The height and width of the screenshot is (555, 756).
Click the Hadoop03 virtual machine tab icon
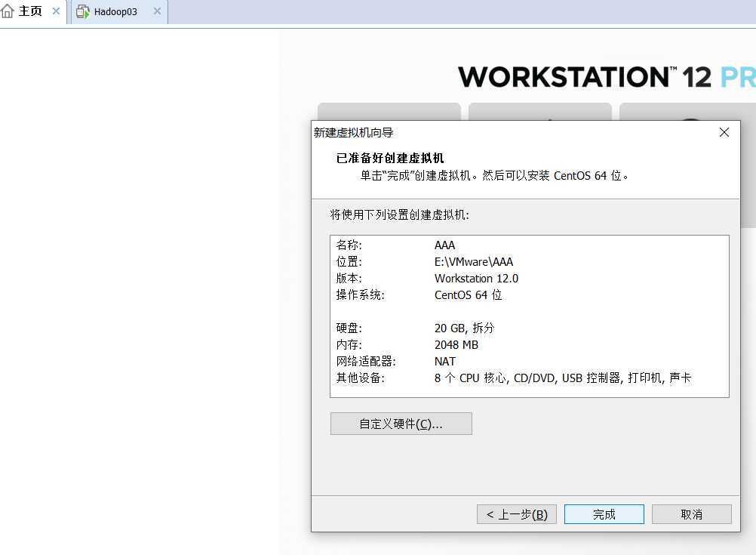[83, 11]
